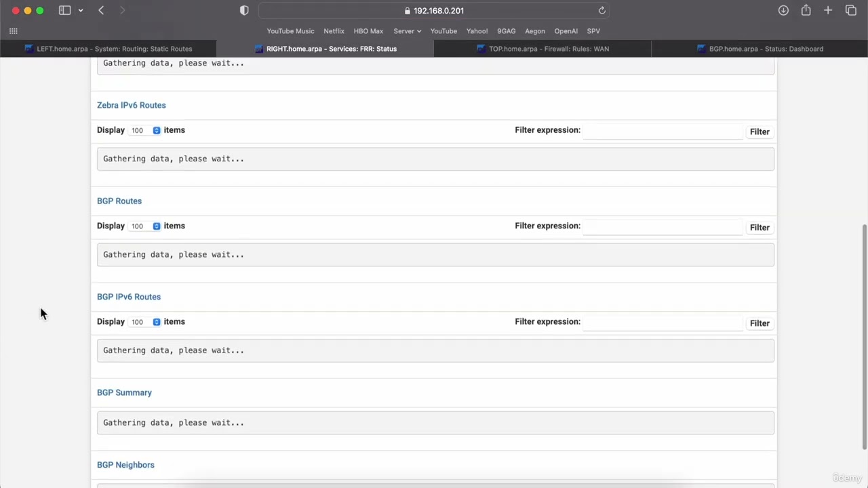Open the YouTube Music bookmark
This screenshot has height=488, width=868.
click(x=290, y=31)
